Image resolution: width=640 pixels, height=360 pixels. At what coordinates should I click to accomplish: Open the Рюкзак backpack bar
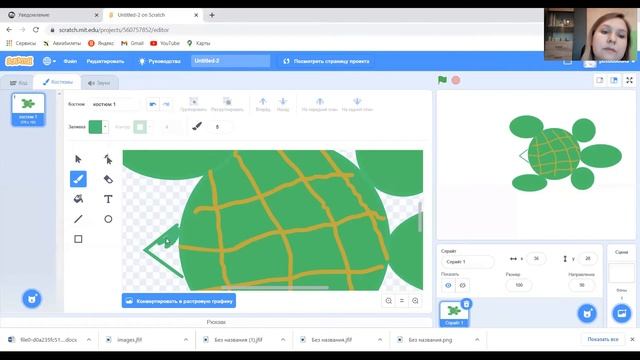click(216, 322)
